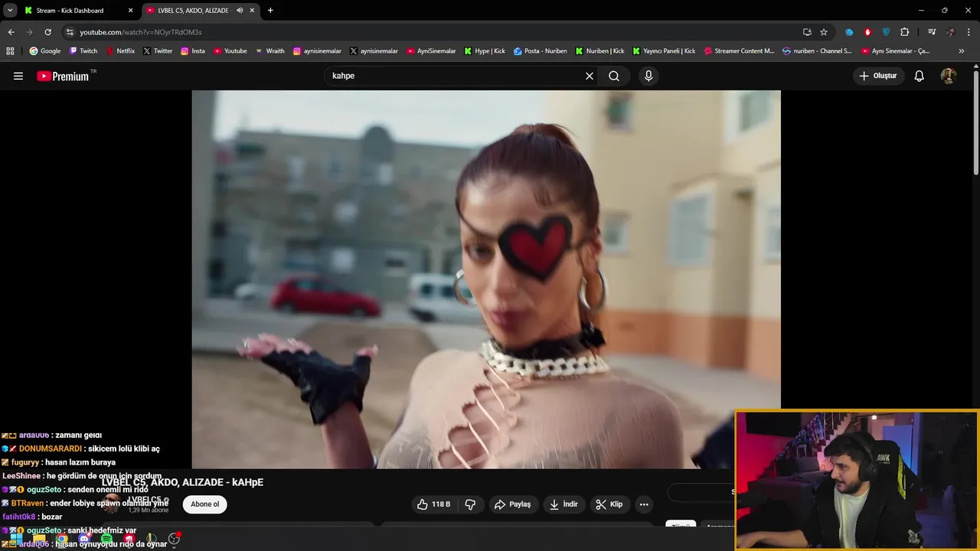The width and height of the screenshot is (980, 551).
Task: Open Discord from the taskbar
Action: click(x=84, y=540)
